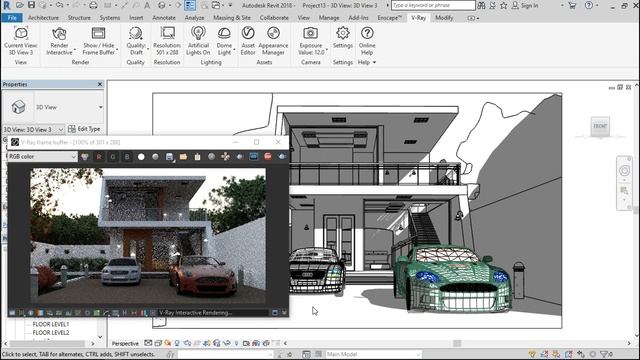Click the steering wheel navigation icon
The width and height of the screenshot is (640, 360).
(624, 171)
